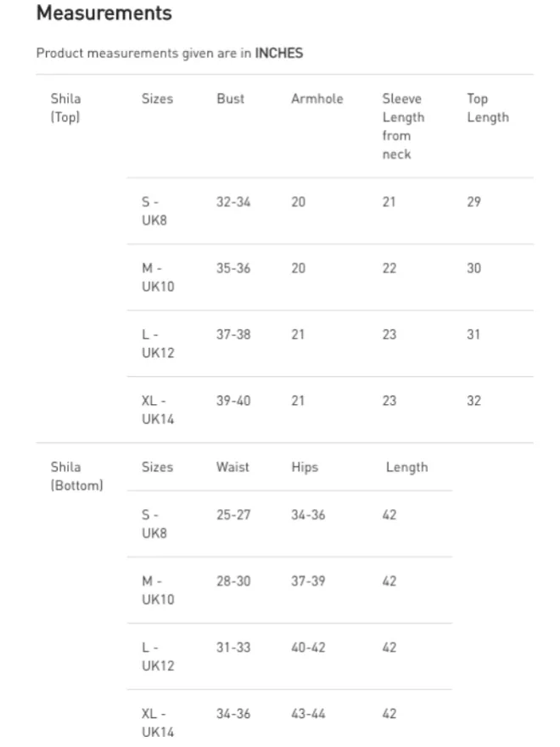Click the Sleeve Length from neck header
The image size is (560, 747).
(x=402, y=126)
